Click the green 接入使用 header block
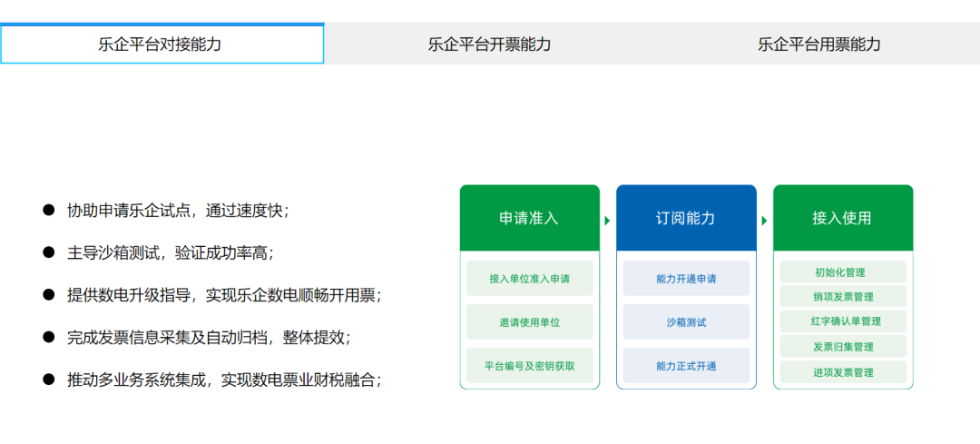This screenshot has height=444, width=980. [842, 218]
